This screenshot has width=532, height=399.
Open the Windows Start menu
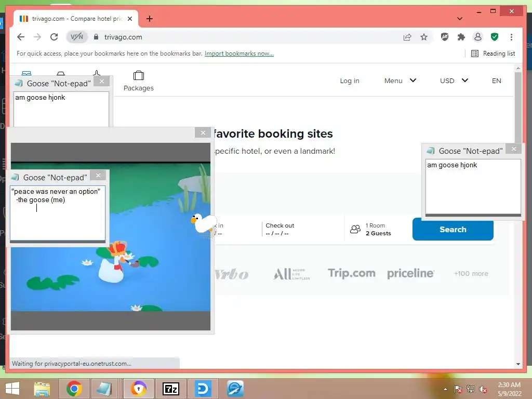[x=12, y=389]
